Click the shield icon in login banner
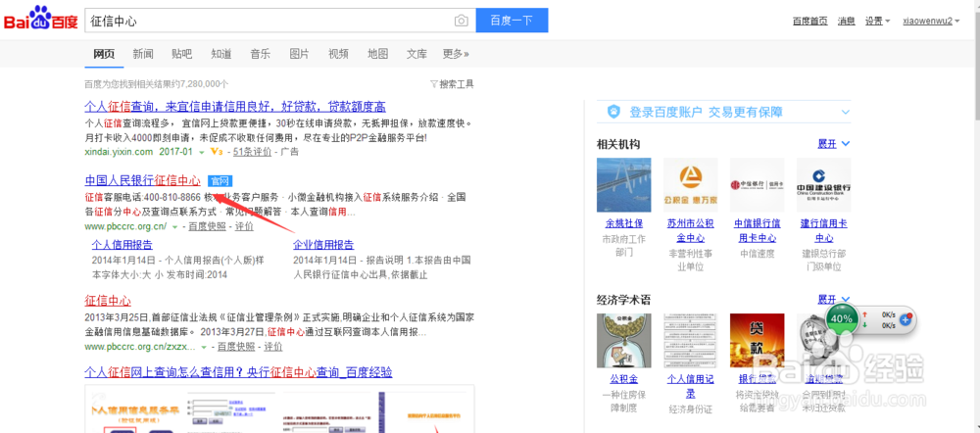This screenshot has width=980, height=433. pos(613,113)
